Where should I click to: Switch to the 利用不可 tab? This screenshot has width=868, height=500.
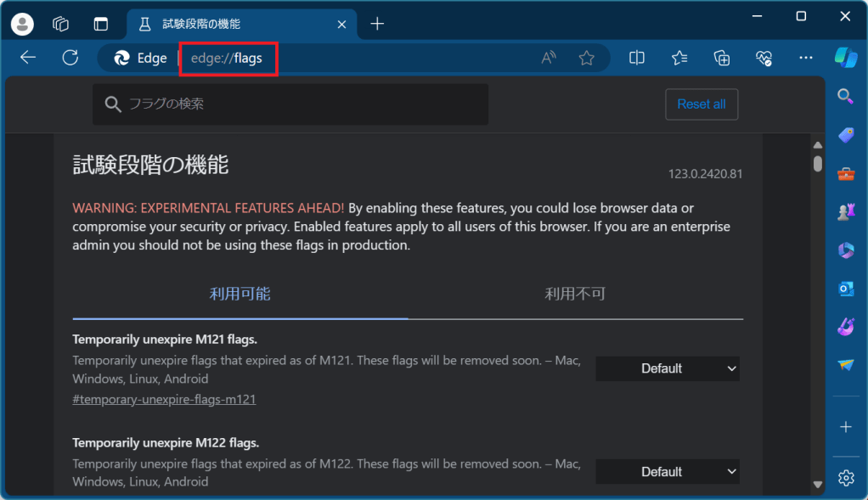(575, 295)
